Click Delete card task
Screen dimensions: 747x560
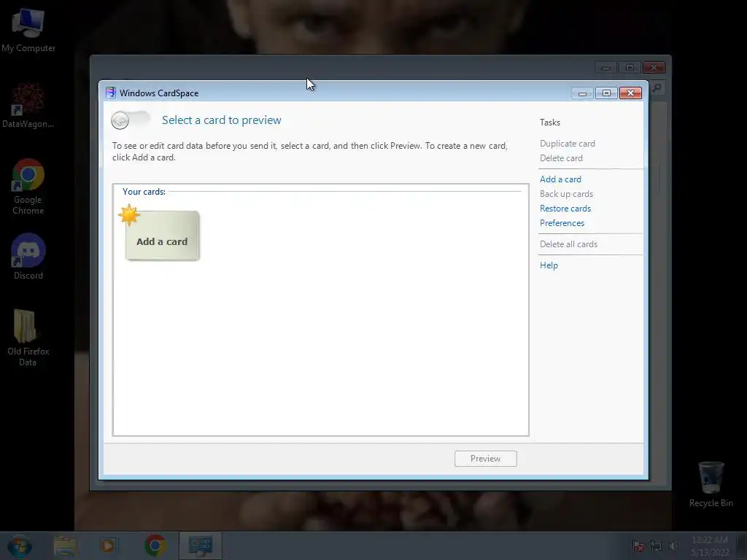coord(561,158)
